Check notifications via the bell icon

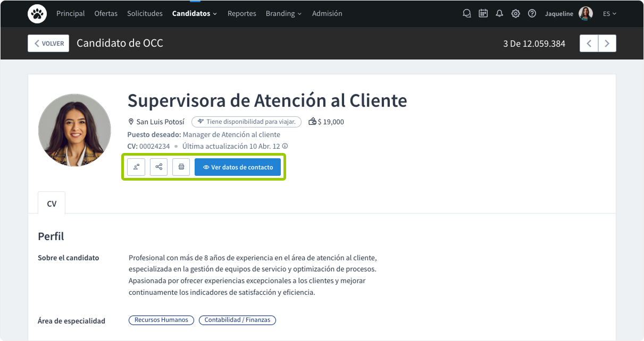499,13
